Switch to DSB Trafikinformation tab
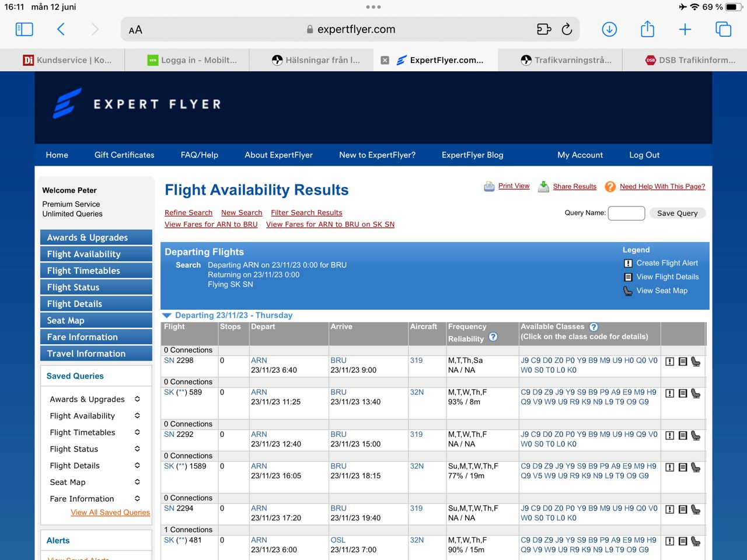The width and height of the screenshot is (747, 560). [x=690, y=60]
